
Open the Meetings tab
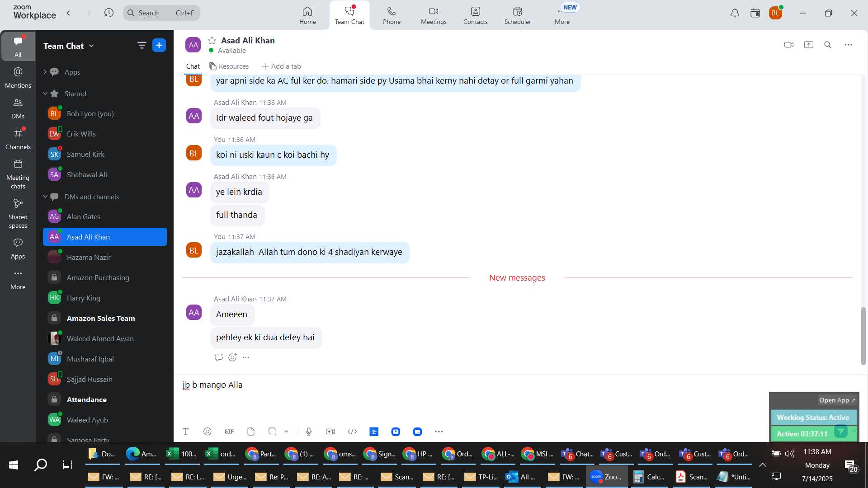[x=434, y=15]
